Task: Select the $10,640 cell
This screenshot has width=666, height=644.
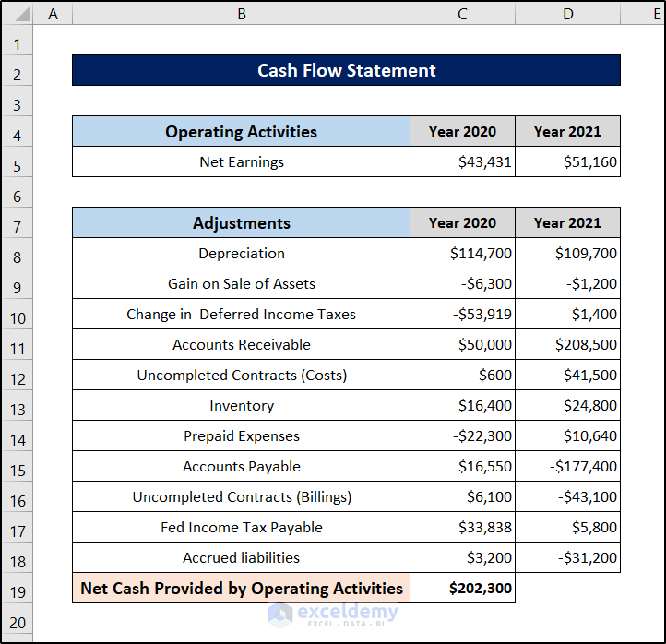Action: [568, 435]
